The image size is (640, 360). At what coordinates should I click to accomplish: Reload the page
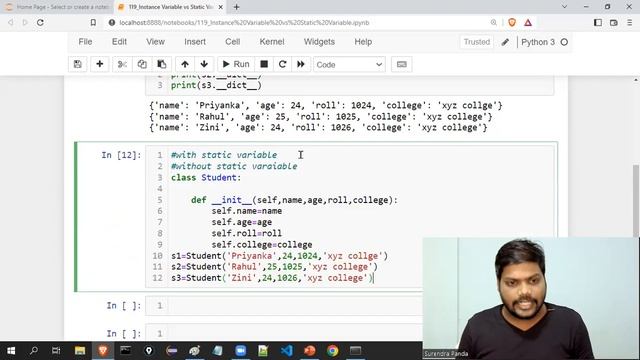point(40,22)
